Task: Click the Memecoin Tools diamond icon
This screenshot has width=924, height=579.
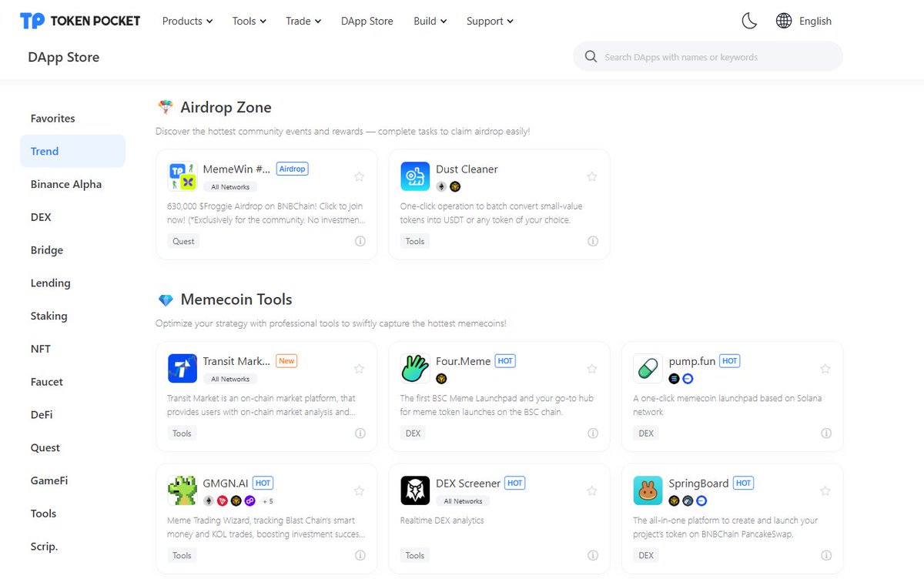Action: pos(166,300)
